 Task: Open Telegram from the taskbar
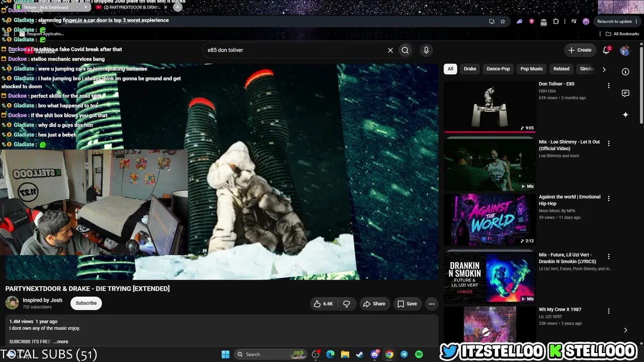tap(404, 354)
